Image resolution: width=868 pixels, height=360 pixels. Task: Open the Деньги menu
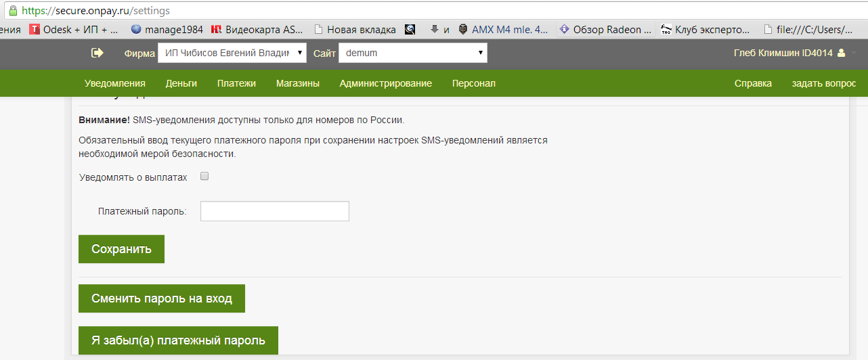pos(181,83)
